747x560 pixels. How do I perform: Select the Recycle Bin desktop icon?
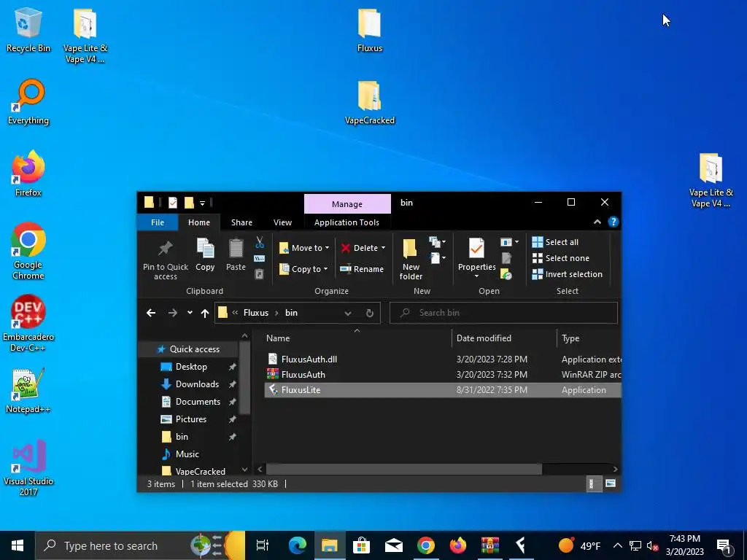point(28,31)
